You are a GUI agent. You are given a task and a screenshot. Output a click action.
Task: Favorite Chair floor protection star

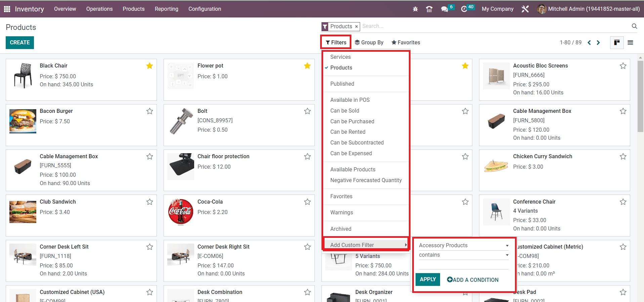[x=307, y=157]
